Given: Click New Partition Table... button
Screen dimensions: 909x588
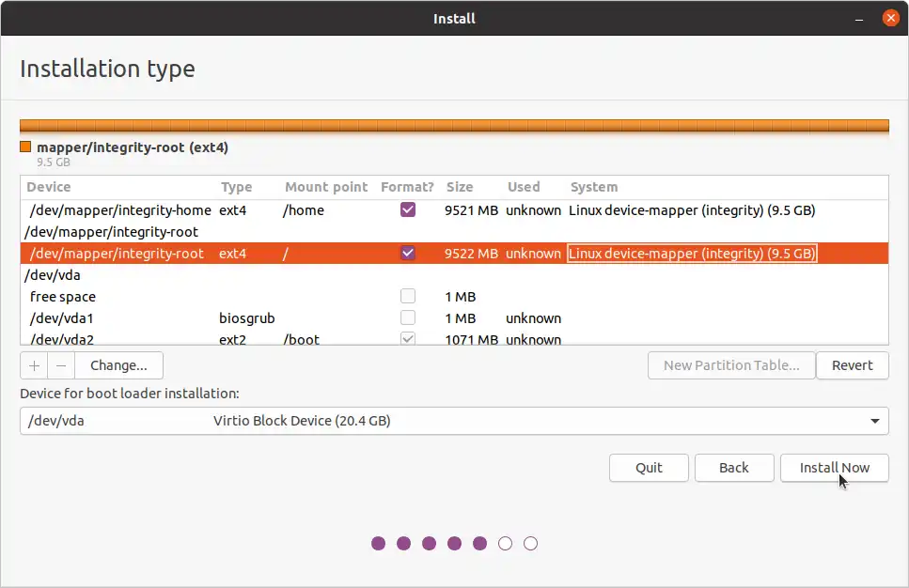Looking at the screenshot, I should 731,365.
